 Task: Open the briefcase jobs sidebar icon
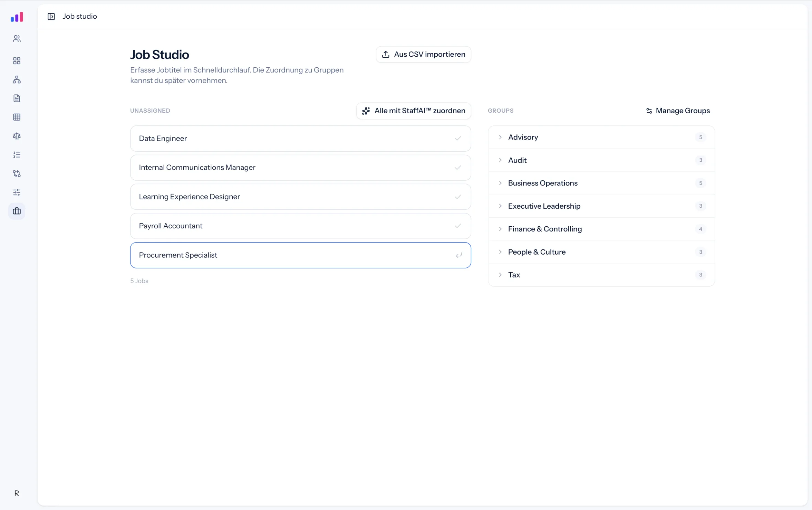click(17, 211)
